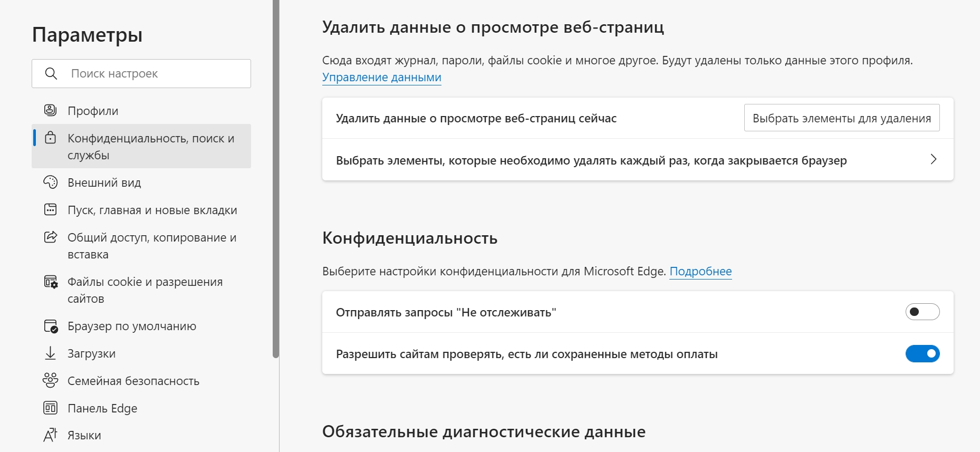The height and width of the screenshot is (452, 980).
Task: Click the Обязательные диагностические данные heading
Action: 484,431
